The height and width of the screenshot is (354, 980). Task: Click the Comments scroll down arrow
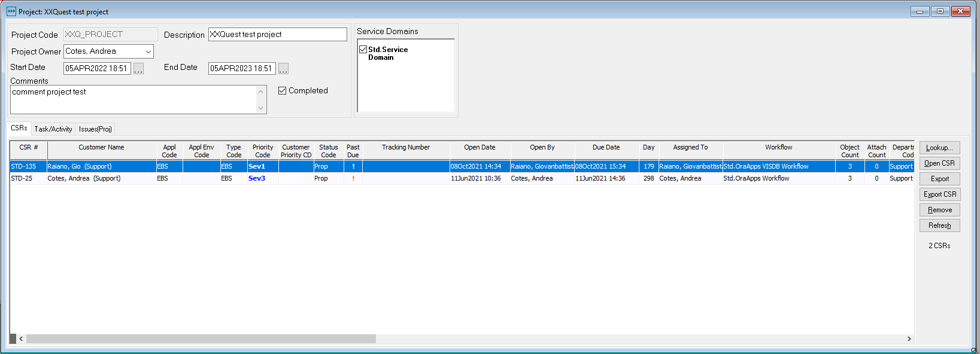click(260, 108)
